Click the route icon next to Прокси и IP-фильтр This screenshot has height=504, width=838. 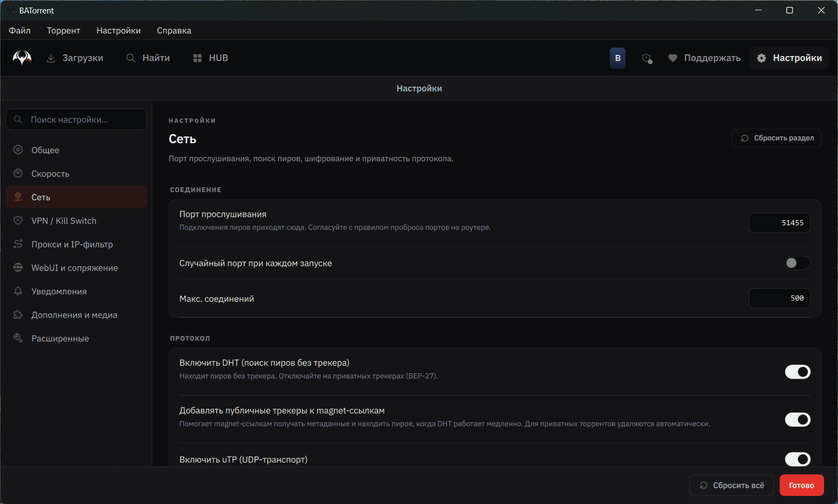pos(18,244)
